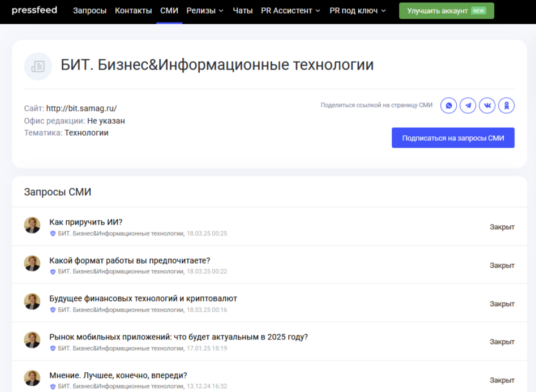Click the timestamp 18.03.25 00:22
This screenshot has height=392, width=536.
point(207,272)
